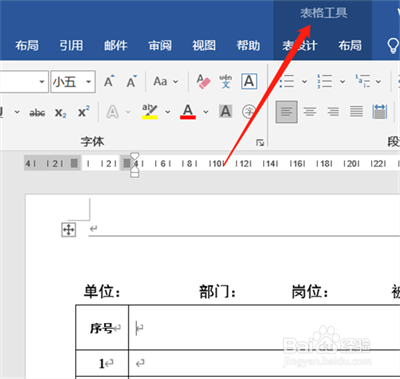
Task: Click table move handle
Action: (x=69, y=230)
